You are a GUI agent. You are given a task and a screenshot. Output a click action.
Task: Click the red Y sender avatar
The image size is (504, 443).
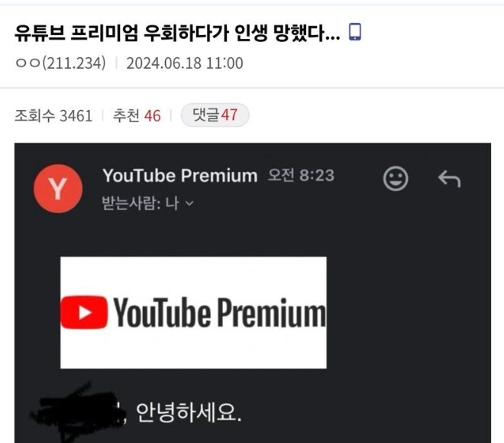(x=58, y=189)
